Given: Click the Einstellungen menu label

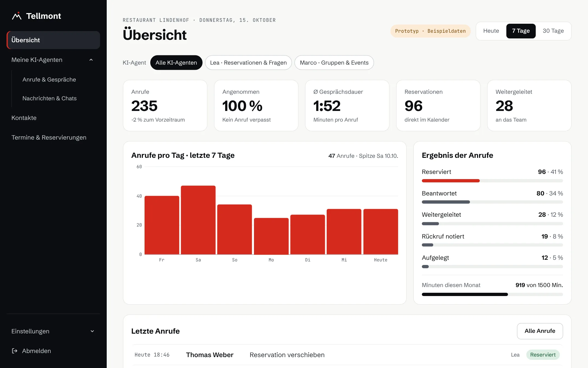Looking at the screenshot, I should click(30, 331).
